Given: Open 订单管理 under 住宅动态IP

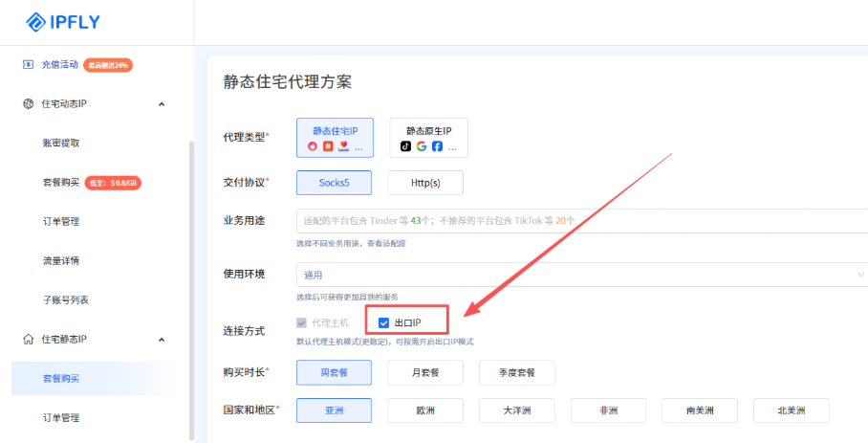Looking at the screenshot, I should tap(61, 222).
